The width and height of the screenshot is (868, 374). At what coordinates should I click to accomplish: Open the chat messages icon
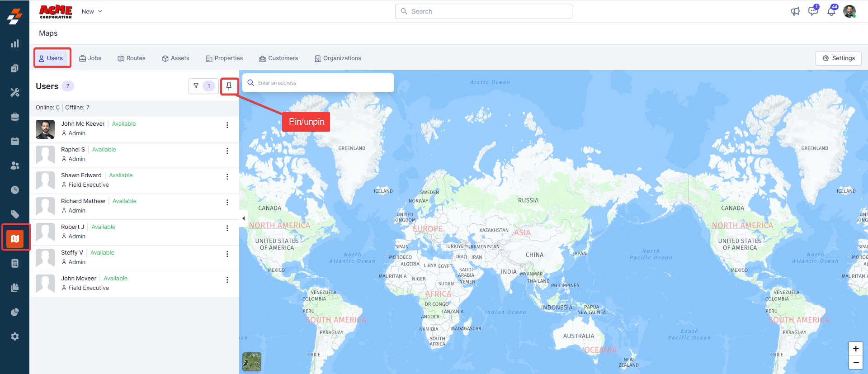coord(813,11)
